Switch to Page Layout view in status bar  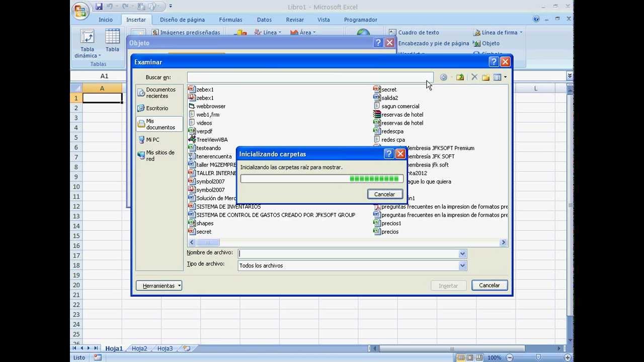click(x=470, y=357)
